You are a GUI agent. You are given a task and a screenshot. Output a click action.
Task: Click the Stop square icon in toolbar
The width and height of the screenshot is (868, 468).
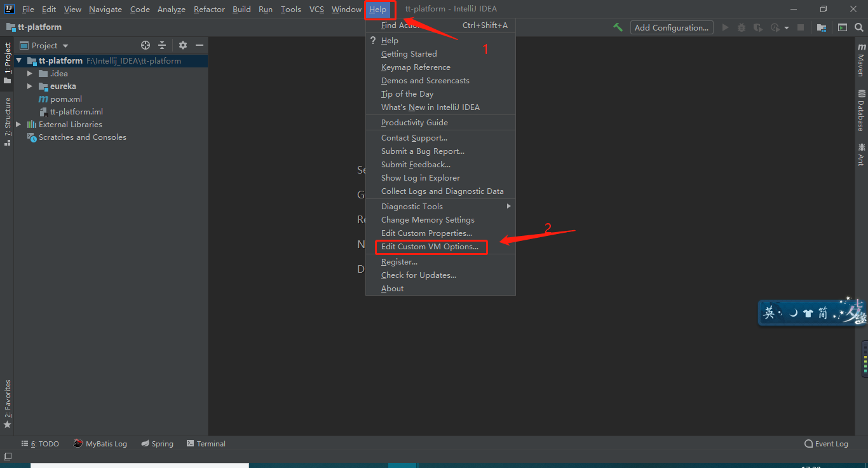coord(801,27)
